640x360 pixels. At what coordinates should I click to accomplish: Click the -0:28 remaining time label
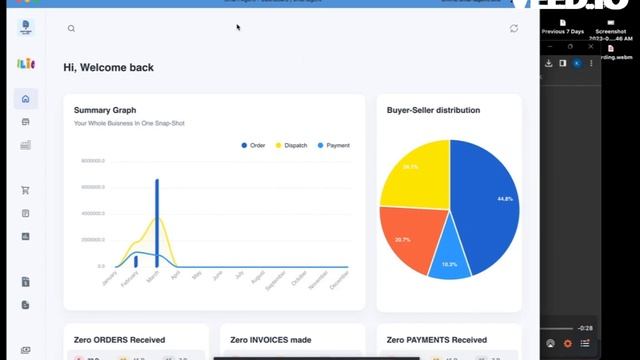click(585, 328)
